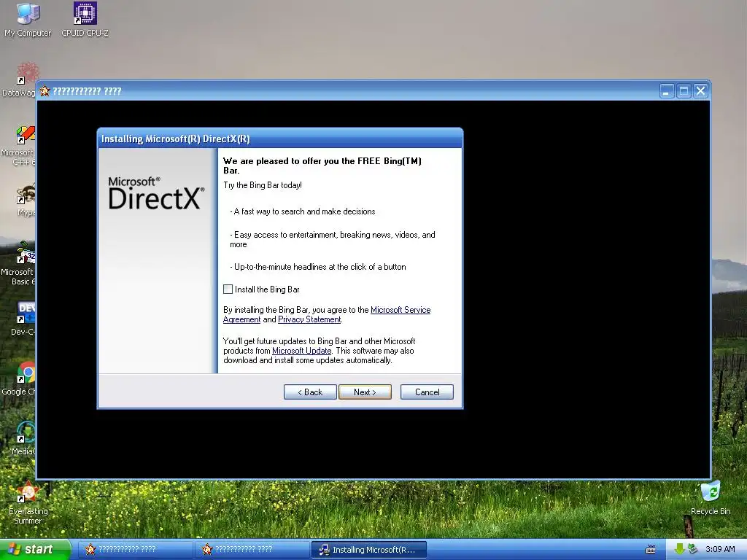The height and width of the screenshot is (560, 747).
Task: Open the Privacy Statement link
Action: click(309, 319)
